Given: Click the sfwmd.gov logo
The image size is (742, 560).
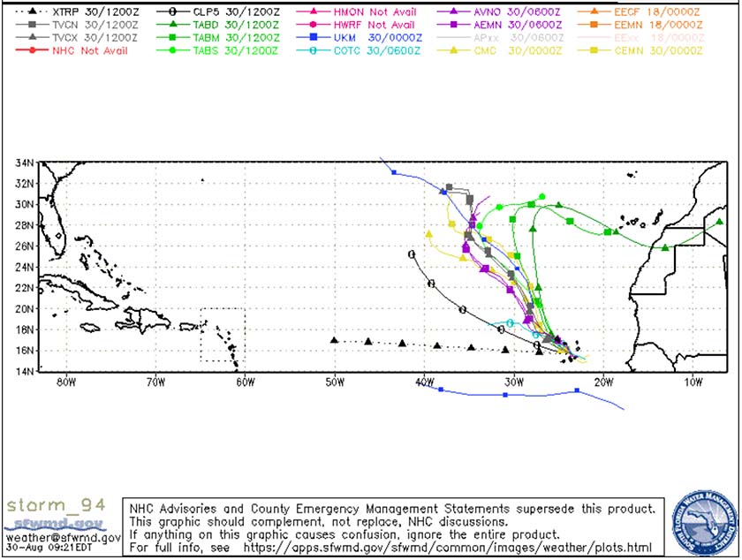Looking at the screenshot, I should [x=50, y=523].
